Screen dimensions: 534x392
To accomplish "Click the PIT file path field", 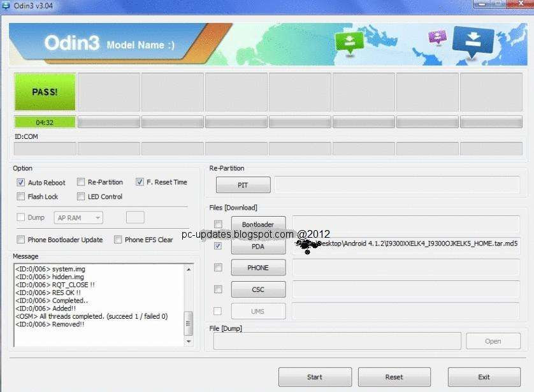I will pyautogui.click(x=397, y=185).
